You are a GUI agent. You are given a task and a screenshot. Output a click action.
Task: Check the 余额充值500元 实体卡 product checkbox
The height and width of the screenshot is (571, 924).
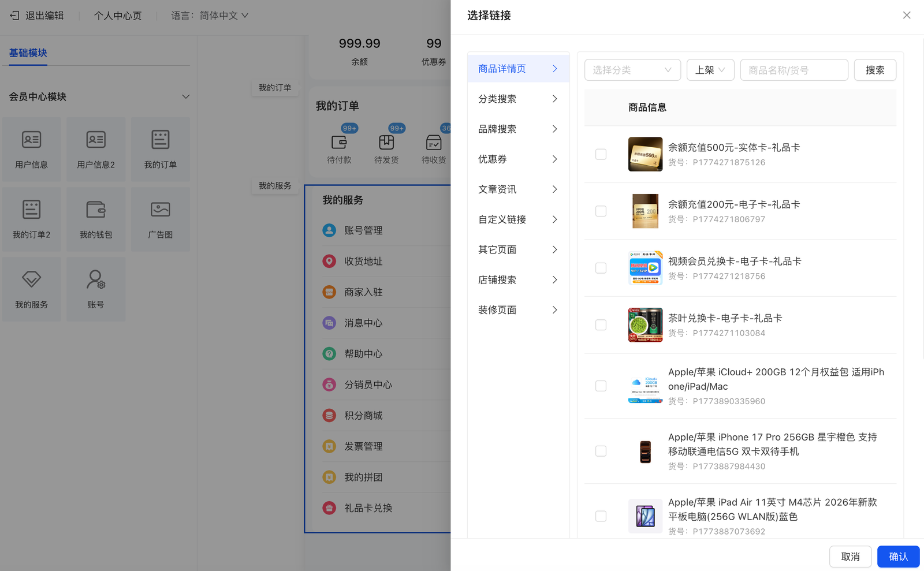click(601, 154)
